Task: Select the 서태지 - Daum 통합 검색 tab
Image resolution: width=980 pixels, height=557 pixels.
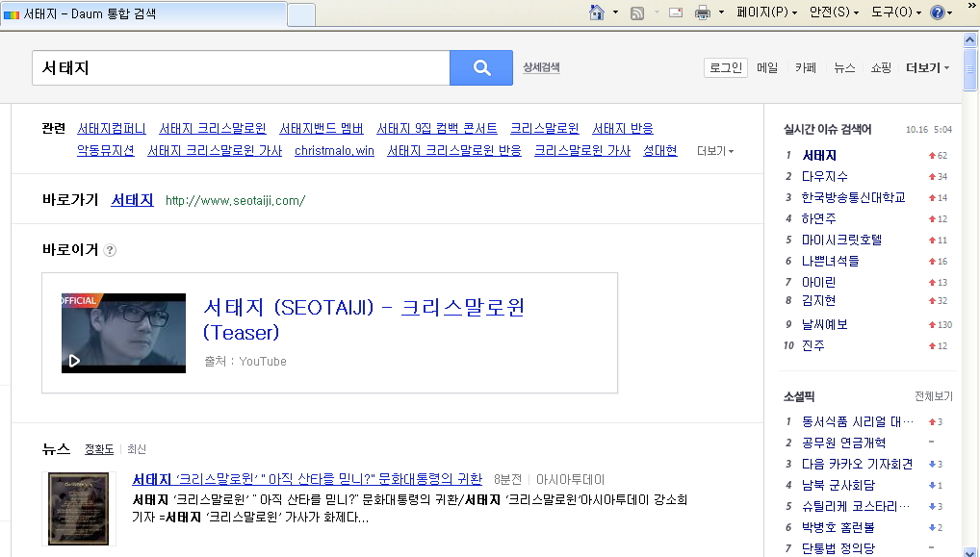Action: [143, 13]
